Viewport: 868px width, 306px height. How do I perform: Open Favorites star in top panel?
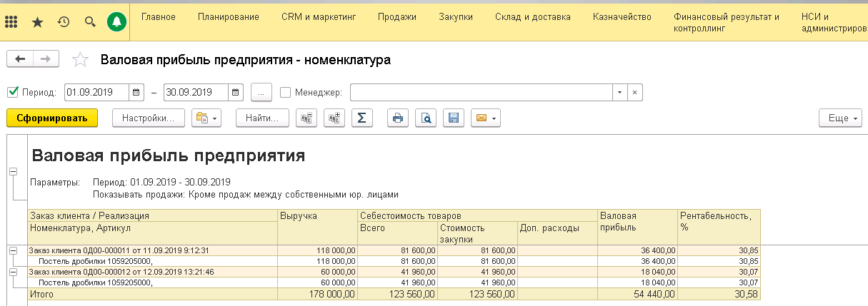point(38,22)
